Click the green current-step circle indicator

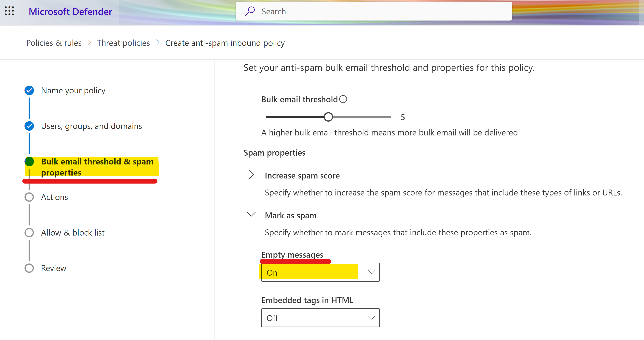[29, 162]
